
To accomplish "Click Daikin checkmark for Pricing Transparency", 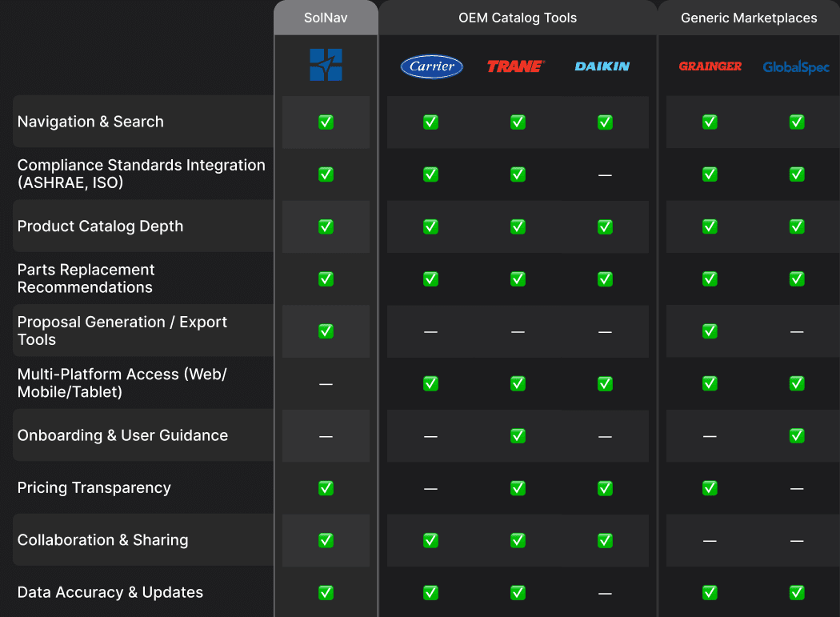I will click(x=605, y=488).
